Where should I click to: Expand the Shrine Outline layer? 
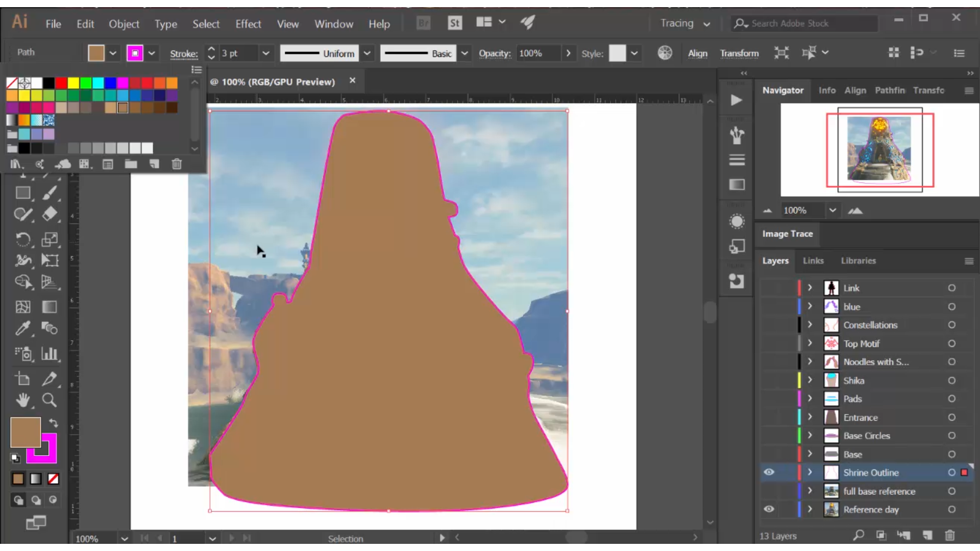(x=810, y=472)
